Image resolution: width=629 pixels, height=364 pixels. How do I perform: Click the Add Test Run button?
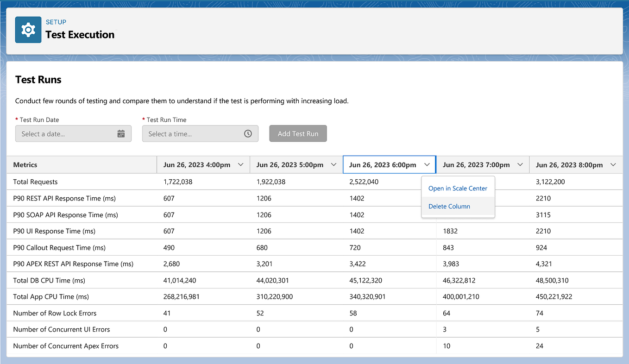point(298,133)
